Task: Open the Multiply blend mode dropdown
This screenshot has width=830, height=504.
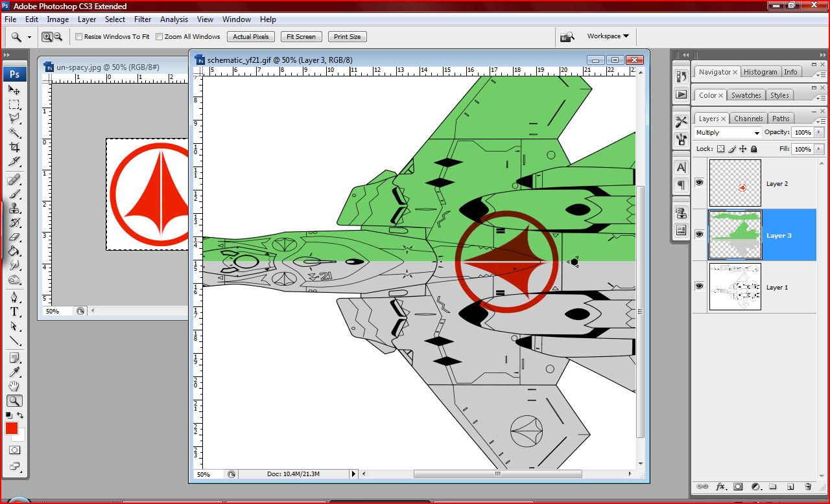Action: click(x=728, y=133)
